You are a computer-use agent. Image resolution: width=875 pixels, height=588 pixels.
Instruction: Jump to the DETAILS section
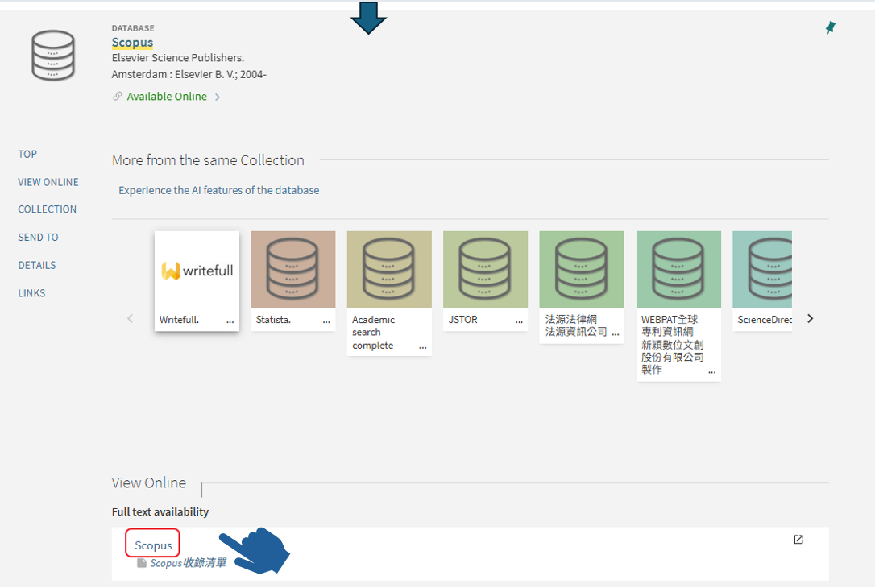tap(37, 265)
